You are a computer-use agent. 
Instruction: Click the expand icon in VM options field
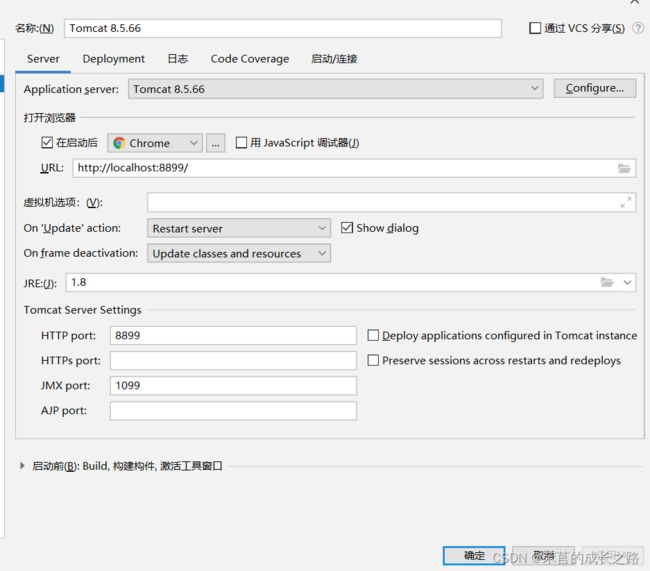pyautogui.click(x=626, y=202)
